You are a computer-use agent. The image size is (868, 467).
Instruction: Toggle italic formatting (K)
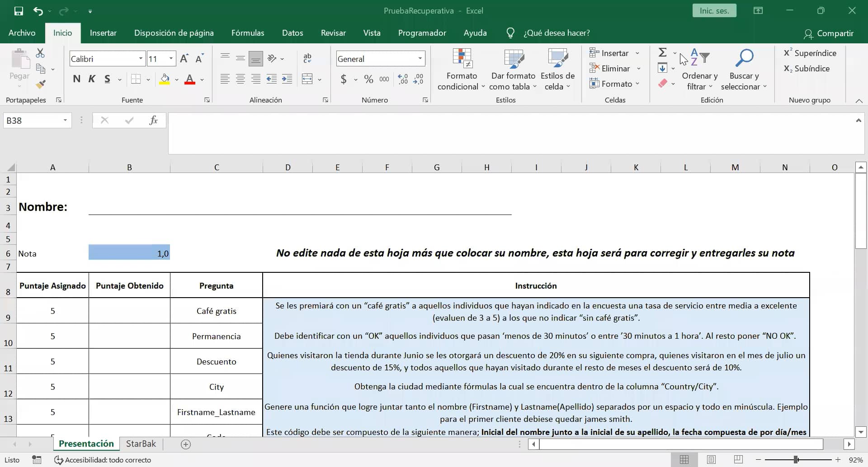click(x=92, y=79)
